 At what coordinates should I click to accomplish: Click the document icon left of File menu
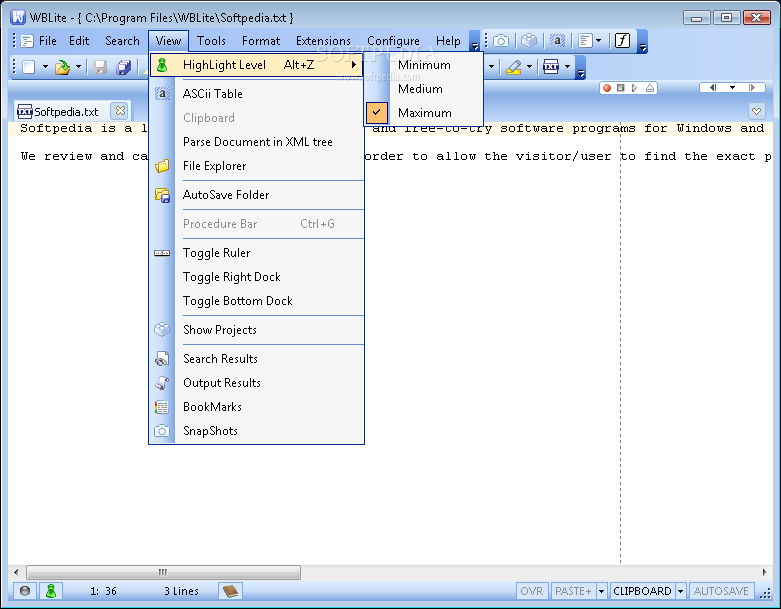tap(27, 41)
